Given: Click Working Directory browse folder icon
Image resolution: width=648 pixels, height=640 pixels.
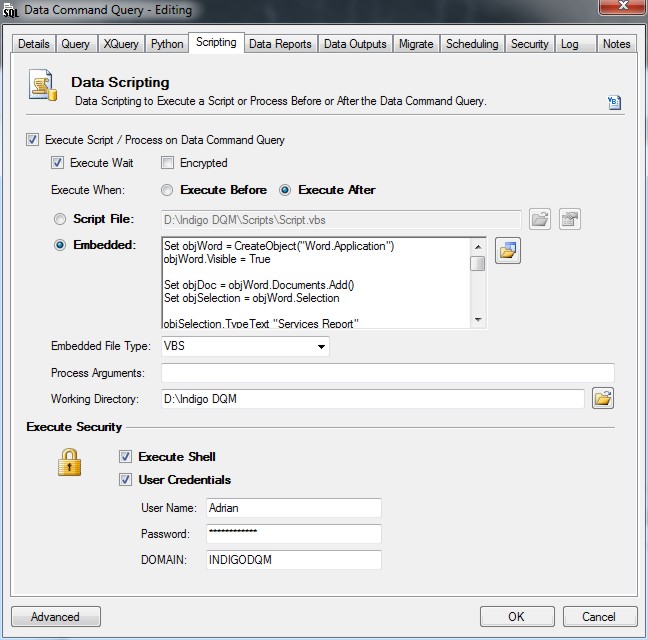Looking at the screenshot, I should 602,399.
